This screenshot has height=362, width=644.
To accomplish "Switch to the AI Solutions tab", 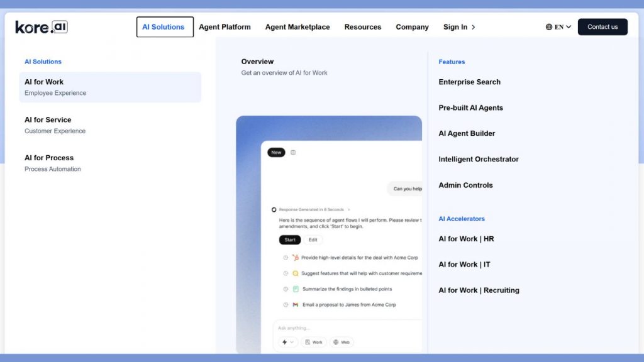I will 164,26.
